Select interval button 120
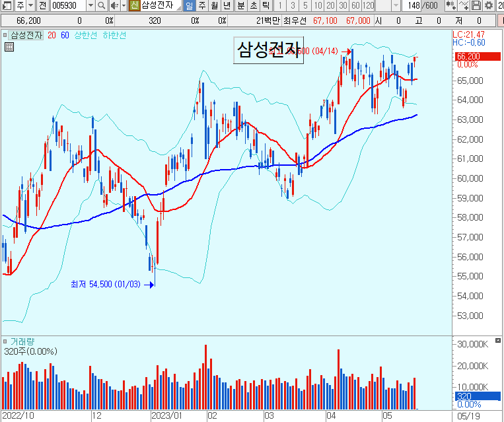The width and height of the screenshot is (504, 422). pos(368,5)
